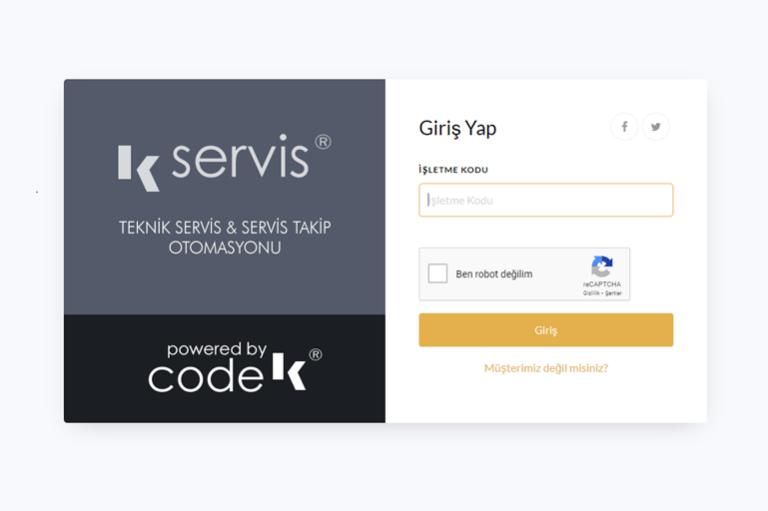Click the İŞLETME KODU field label
Viewport: 768px width, 511px height.
point(453,170)
